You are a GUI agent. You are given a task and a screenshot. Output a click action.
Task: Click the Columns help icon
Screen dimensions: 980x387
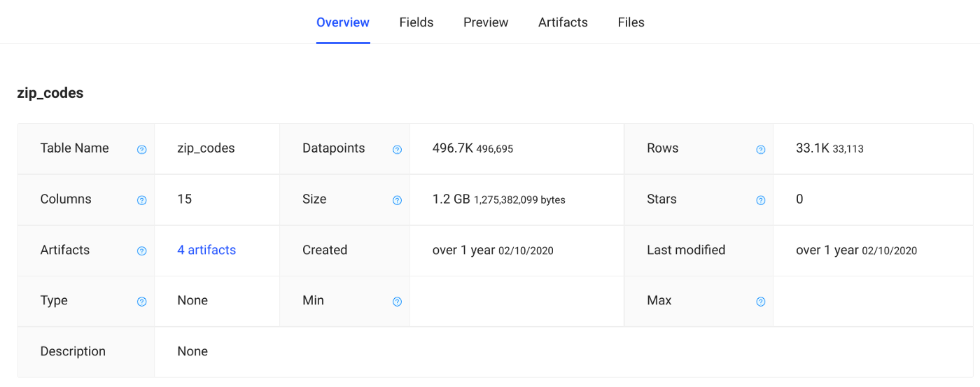[142, 201]
